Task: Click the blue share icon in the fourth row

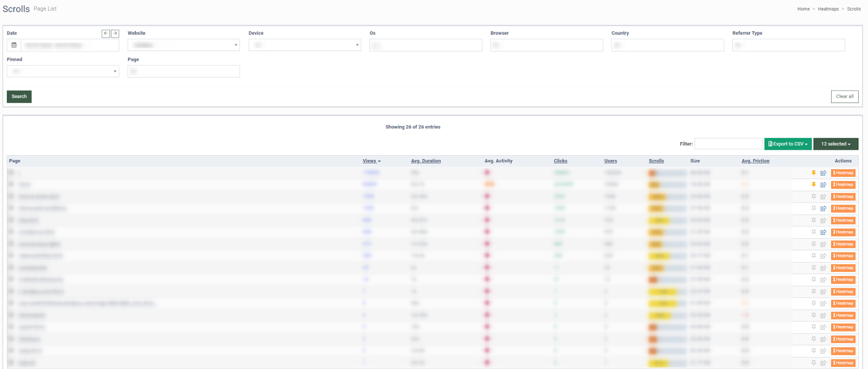Action: tap(823, 208)
